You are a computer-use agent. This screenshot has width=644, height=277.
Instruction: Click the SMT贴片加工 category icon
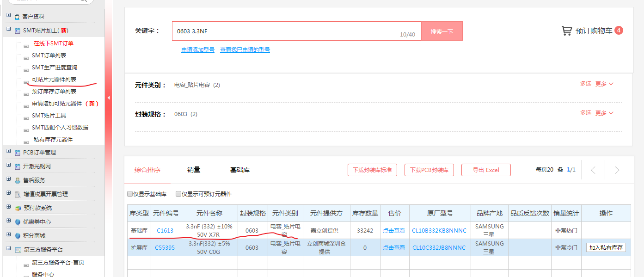pos(17,31)
